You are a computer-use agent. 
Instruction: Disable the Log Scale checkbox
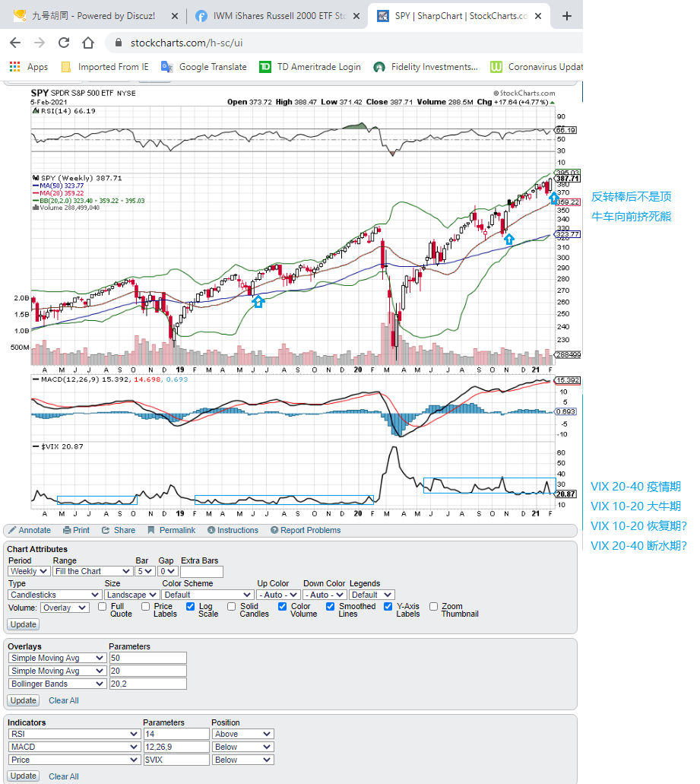[x=191, y=607]
